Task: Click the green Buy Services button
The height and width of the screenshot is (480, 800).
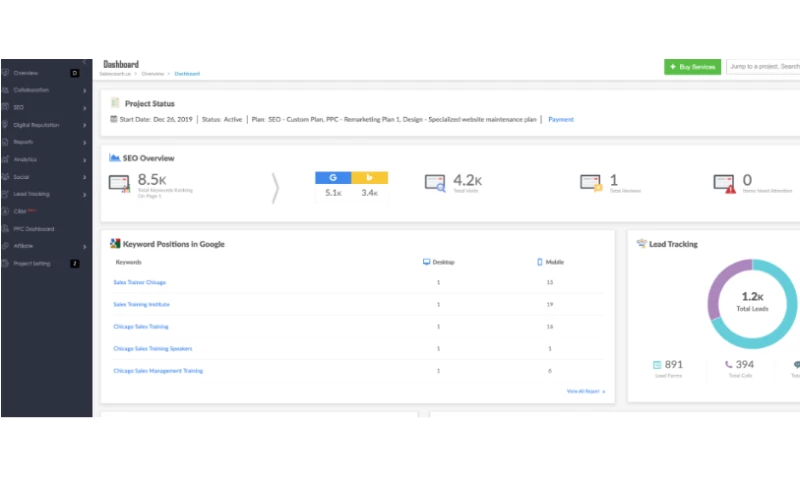Action: [x=692, y=67]
